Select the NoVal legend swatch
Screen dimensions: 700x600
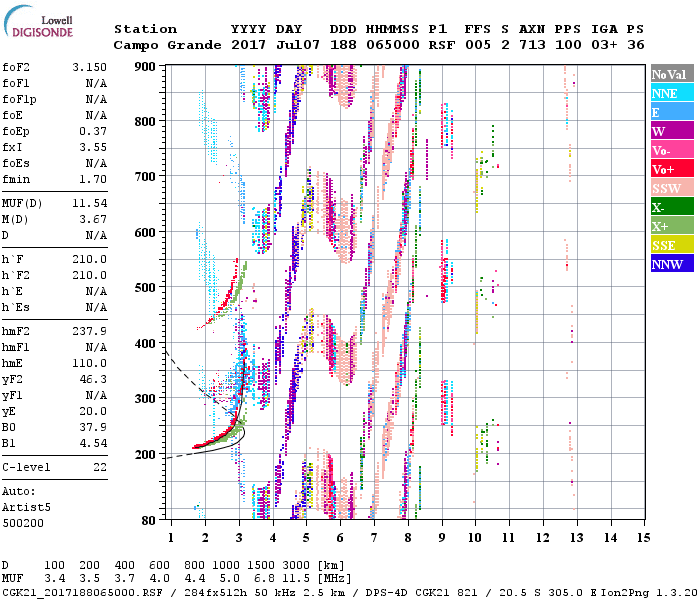(x=671, y=74)
